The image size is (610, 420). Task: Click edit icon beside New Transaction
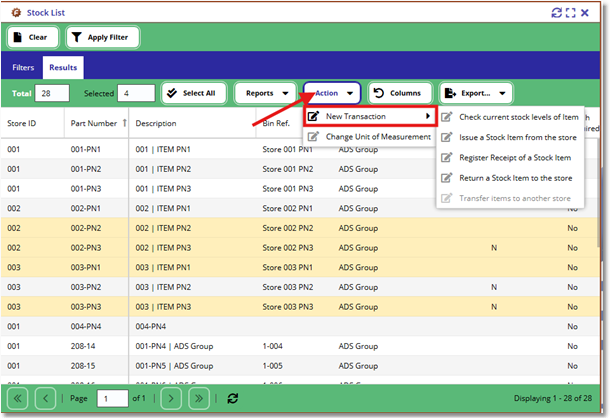(x=314, y=116)
